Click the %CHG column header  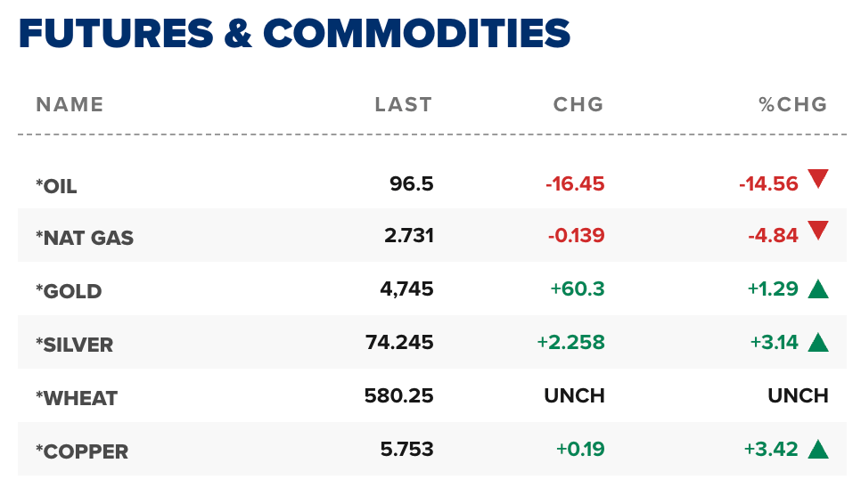pos(793,105)
